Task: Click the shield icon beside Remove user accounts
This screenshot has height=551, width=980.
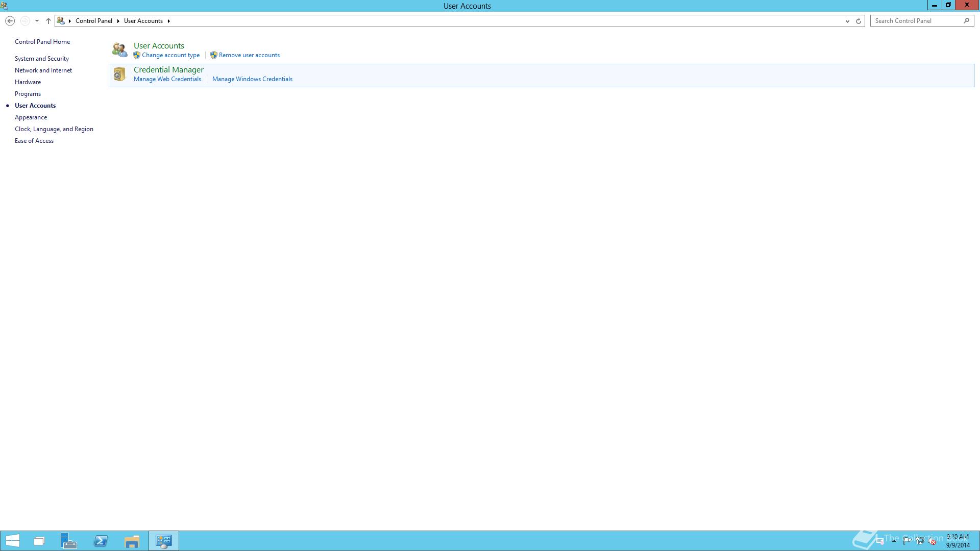Action: pyautogui.click(x=214, y=55)
